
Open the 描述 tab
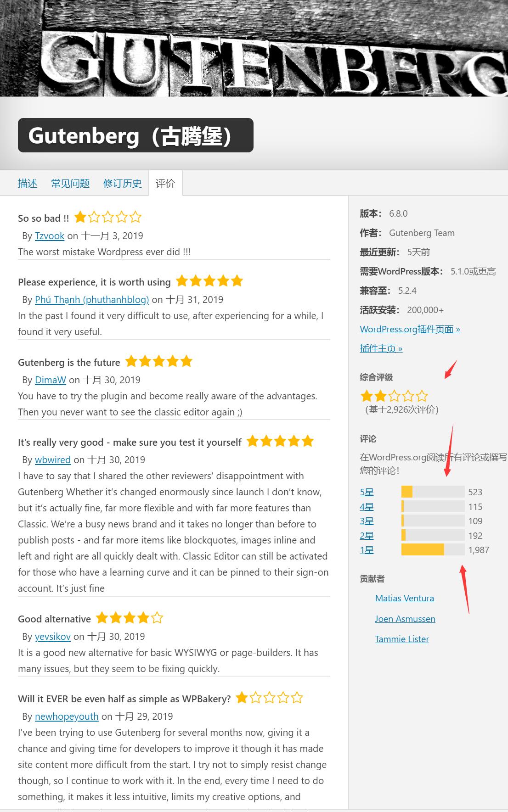[28, 183]
